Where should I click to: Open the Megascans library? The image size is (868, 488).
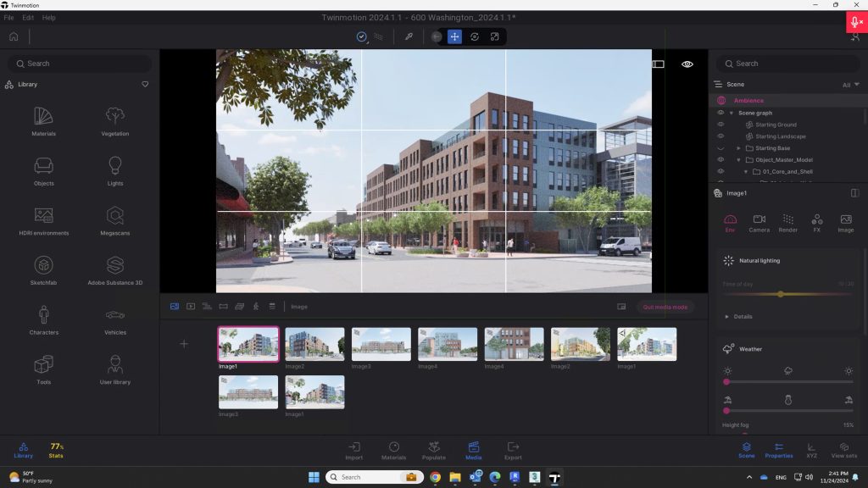(x=115, y=219)
